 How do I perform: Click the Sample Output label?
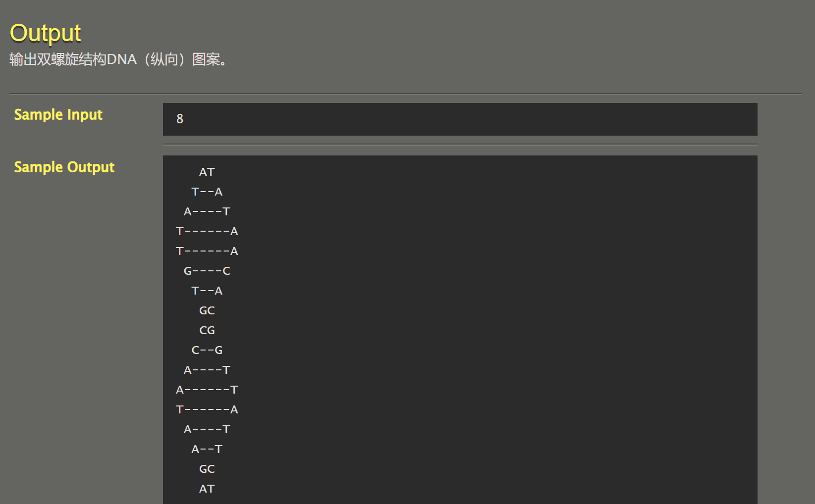[64, 167]
